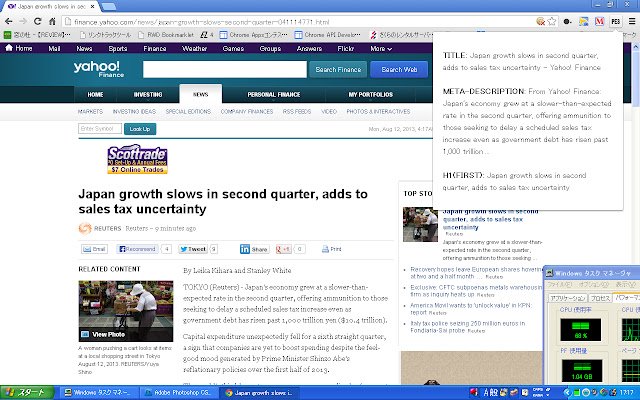The width and height of the screenshot is (640, 400).
Task: Select Task Manager Processes tab
Action: [600, 298]
